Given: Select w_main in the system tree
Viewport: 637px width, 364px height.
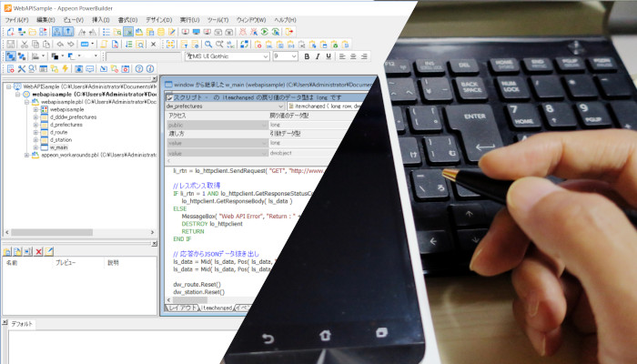Looking at the screenshot, I should click(x=58, y=147).
